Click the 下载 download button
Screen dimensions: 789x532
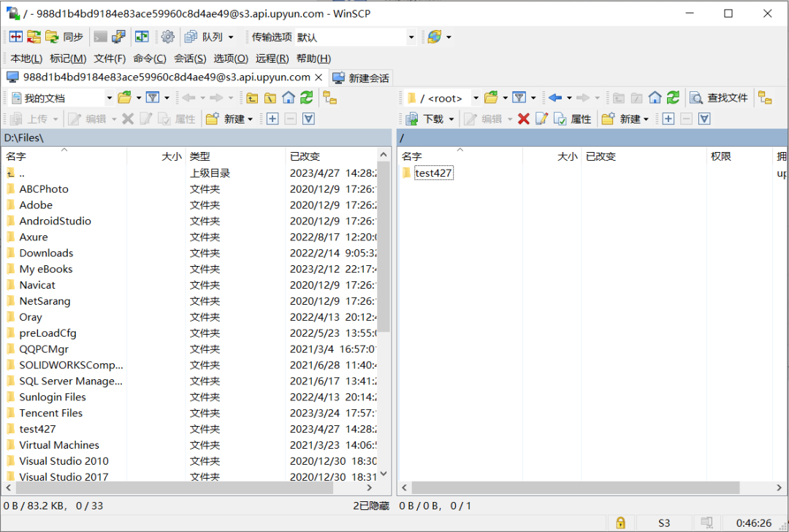coord(424,119)
